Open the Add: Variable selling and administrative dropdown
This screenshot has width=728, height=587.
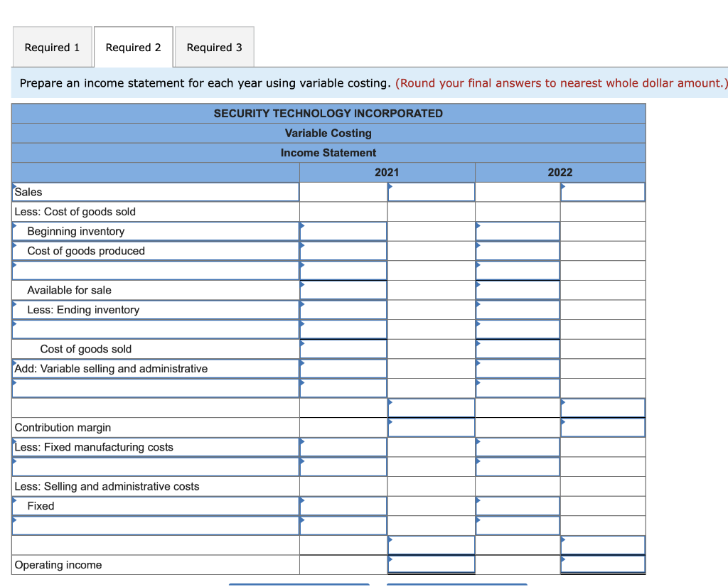(x=156, y=369)
